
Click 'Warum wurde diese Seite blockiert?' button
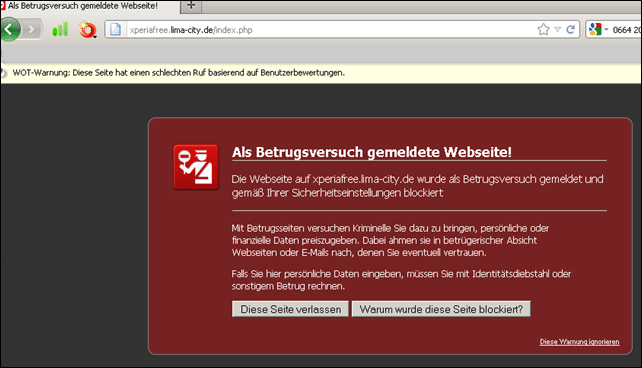pos(441,309)
